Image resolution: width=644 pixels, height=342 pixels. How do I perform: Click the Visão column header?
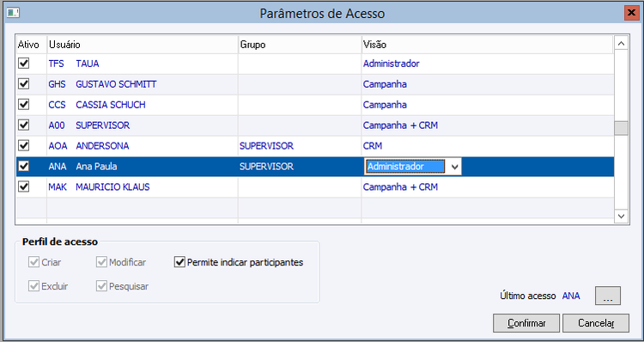point(487,45)
